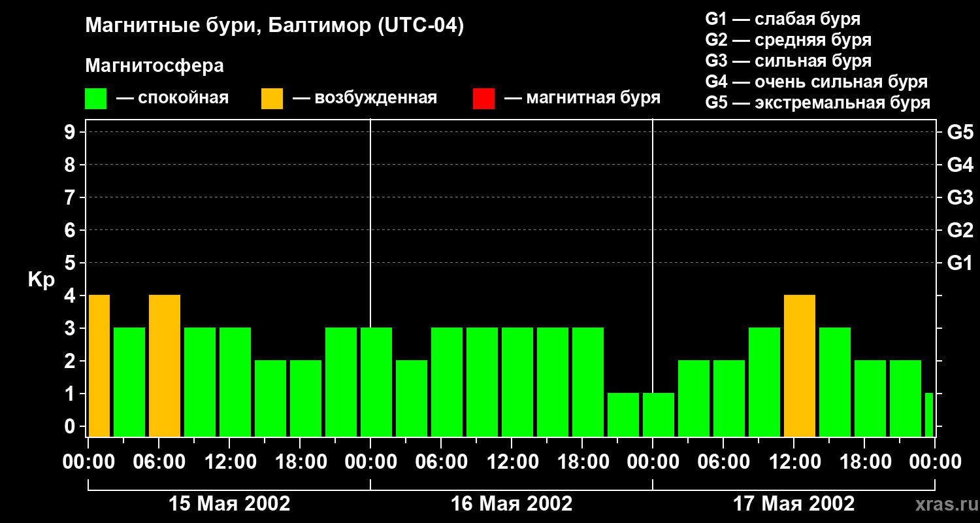This screenshot has height=523, width=980.
Task: Click the orange bar at 12:00 on 17 May
Action: (800, 365)
